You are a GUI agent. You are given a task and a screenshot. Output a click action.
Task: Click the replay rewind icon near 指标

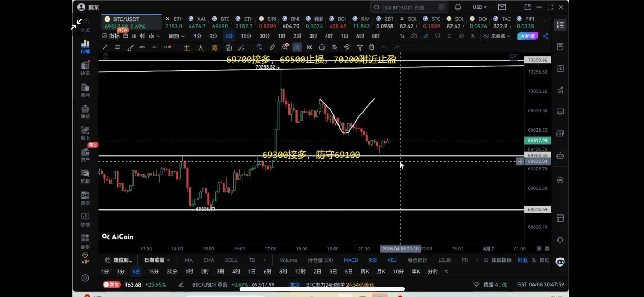[x=142, y=36]
